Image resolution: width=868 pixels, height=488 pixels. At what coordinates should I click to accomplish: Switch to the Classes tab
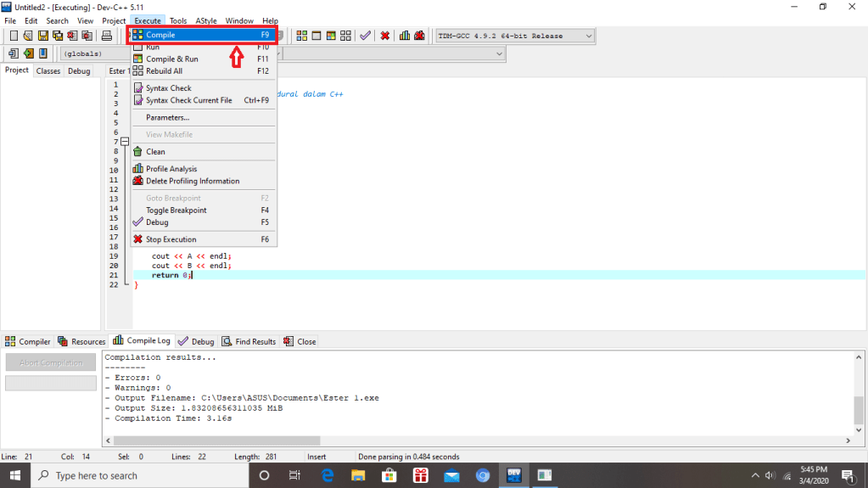click(48, 71)
